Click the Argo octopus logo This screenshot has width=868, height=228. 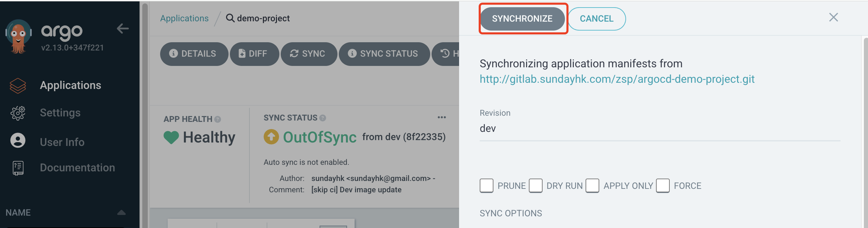[x=18, y=36]
